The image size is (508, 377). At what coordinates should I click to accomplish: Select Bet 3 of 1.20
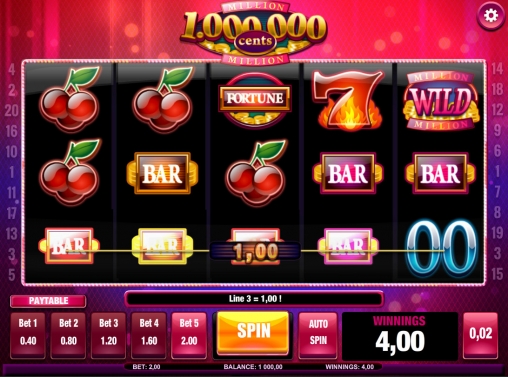109,335
